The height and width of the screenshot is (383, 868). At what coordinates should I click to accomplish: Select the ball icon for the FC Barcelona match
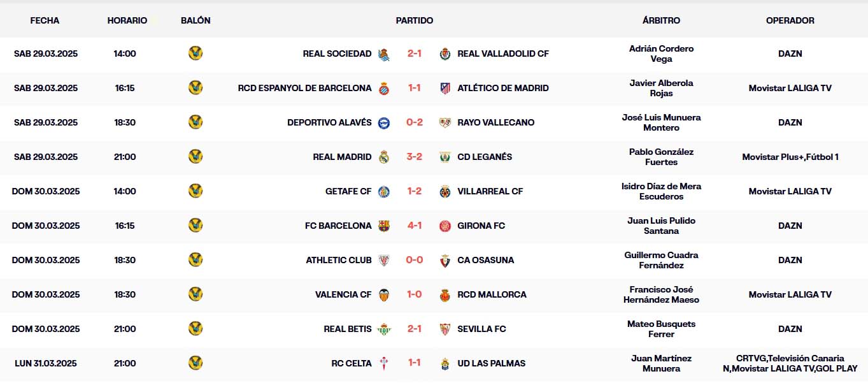pos(196,225)
